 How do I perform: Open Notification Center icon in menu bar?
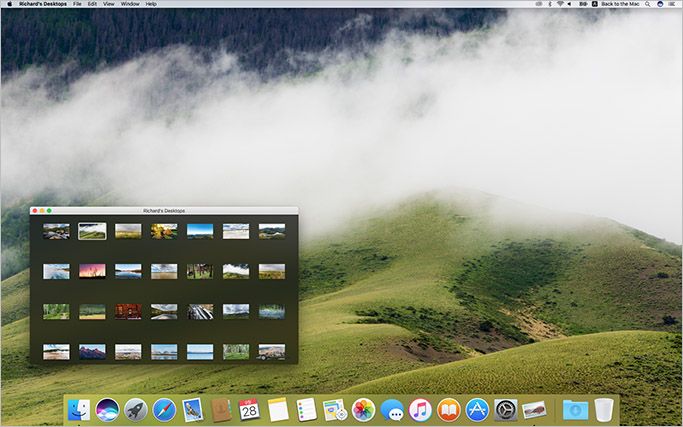(x=672, y=4)
